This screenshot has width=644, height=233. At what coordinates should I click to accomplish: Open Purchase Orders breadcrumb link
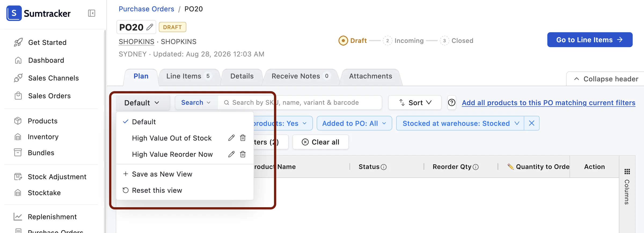click(147, 9)
